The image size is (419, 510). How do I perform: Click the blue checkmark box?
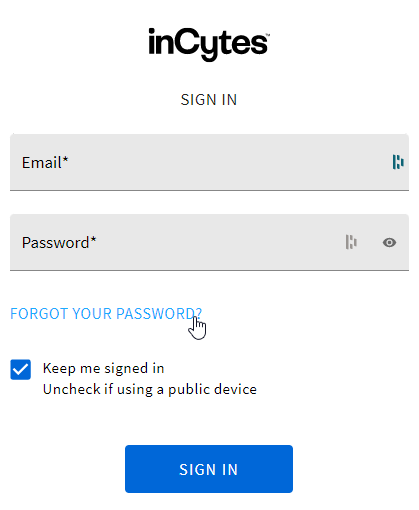coord(21,369)
